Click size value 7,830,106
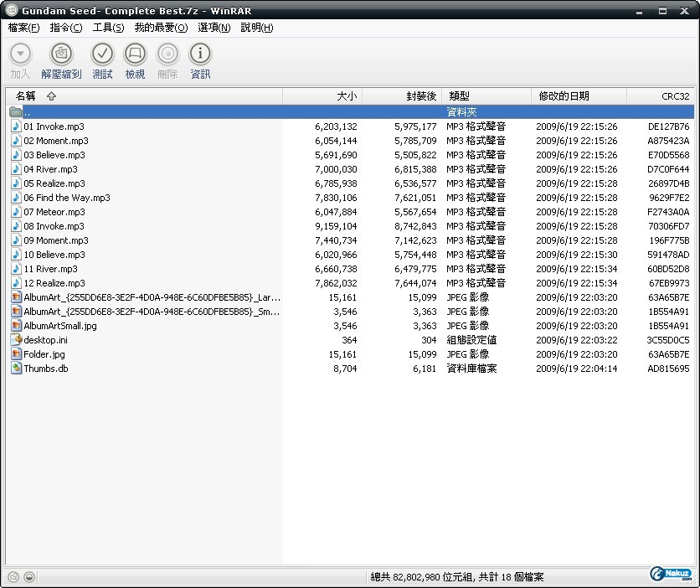Viewport: 700px width, 588px height. (336, 198)
